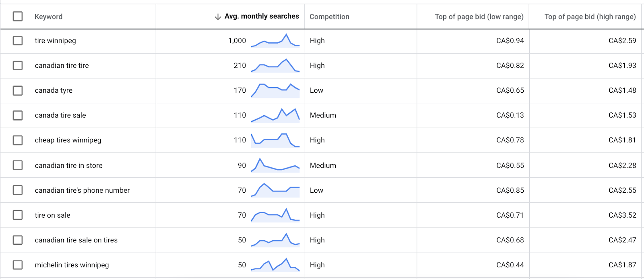Check the select-all checkbox in header row
Screen dimensions: 644x279
(x=18, y=17)
